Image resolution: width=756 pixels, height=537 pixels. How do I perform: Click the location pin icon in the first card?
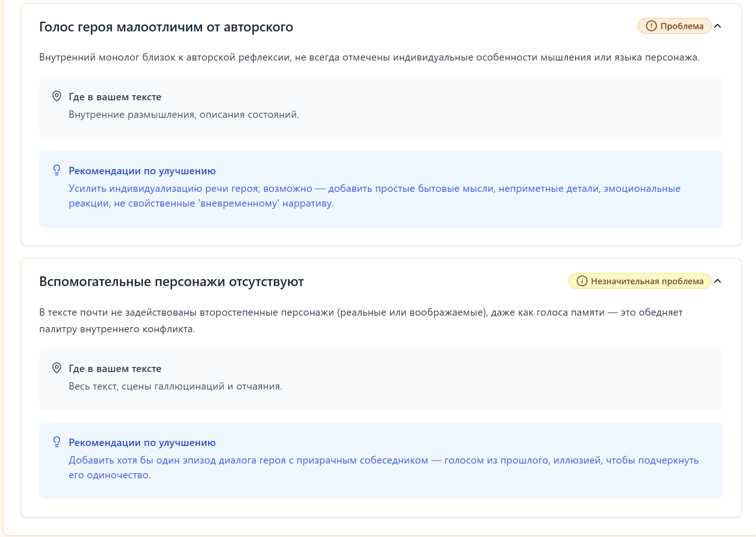(57, 96)
